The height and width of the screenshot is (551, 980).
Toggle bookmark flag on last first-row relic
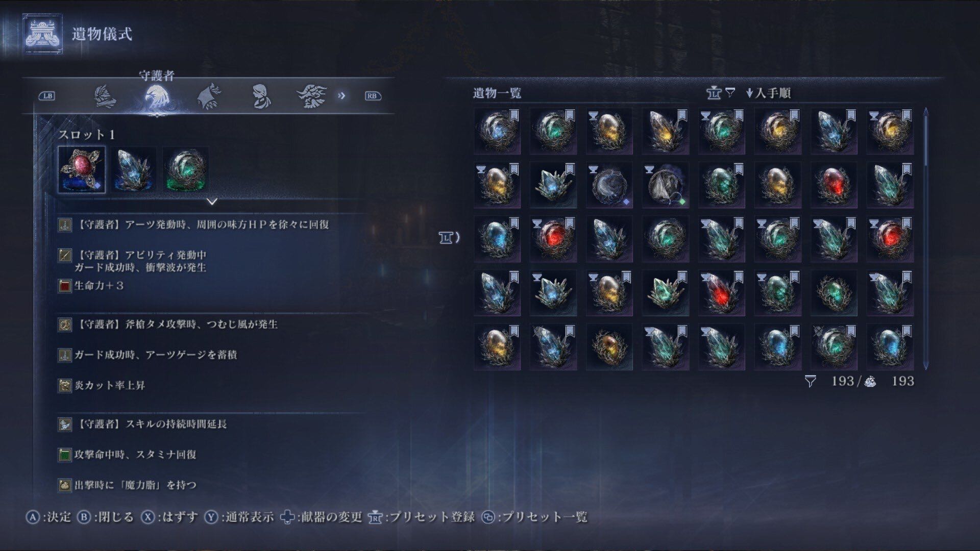click(x=907, y=115)
